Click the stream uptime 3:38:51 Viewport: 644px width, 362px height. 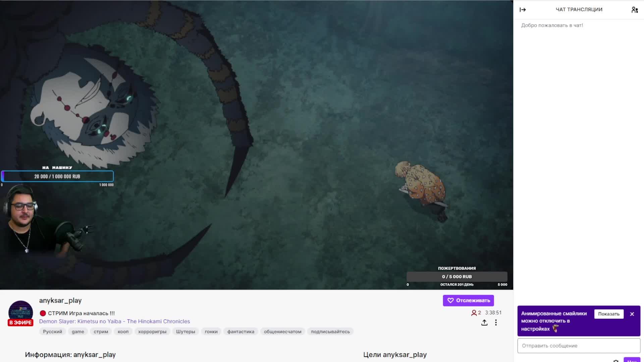coord(493,312)
